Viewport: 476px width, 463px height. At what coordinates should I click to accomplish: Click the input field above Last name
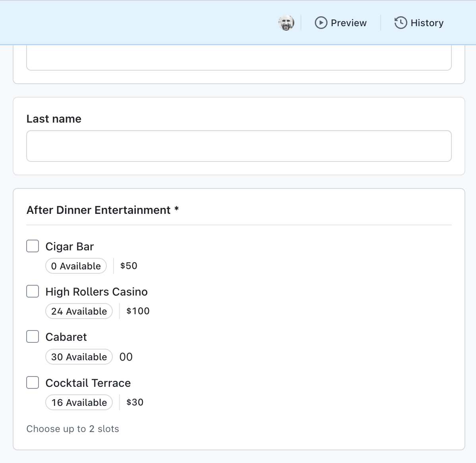[x=239, y=58]
